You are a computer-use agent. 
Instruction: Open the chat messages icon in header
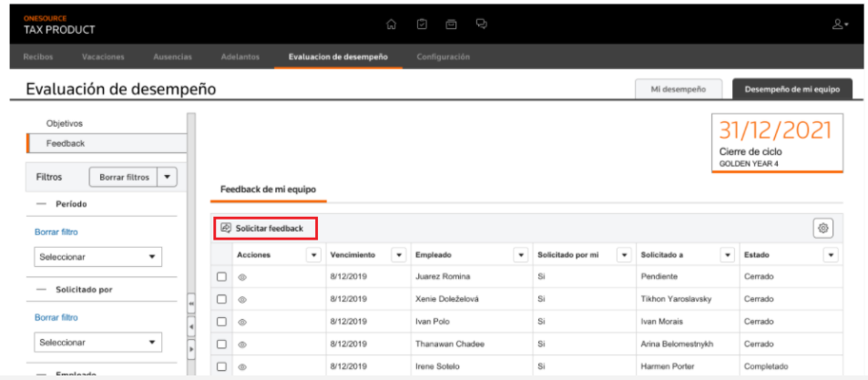pyautogui.click(x=482, y=25)
